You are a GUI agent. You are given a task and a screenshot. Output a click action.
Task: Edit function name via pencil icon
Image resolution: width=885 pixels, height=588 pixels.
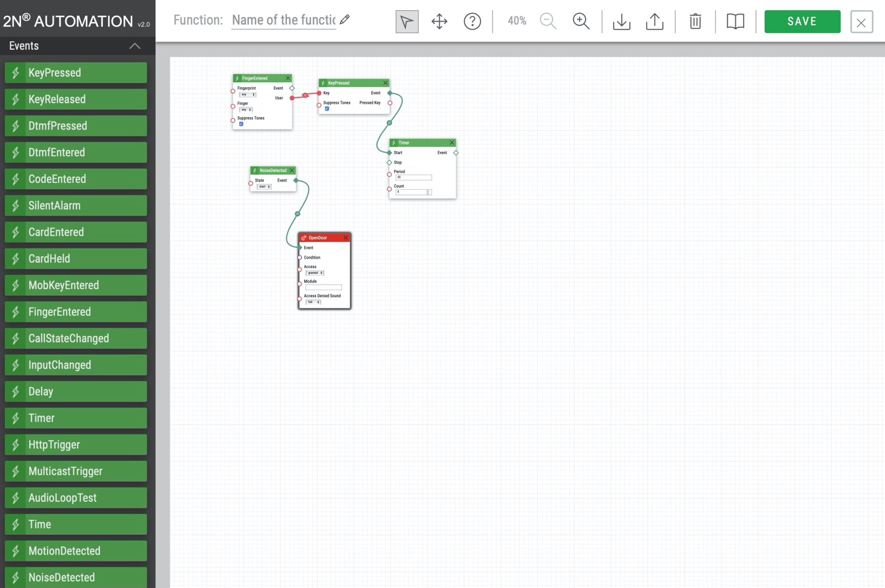click(345, 20)
